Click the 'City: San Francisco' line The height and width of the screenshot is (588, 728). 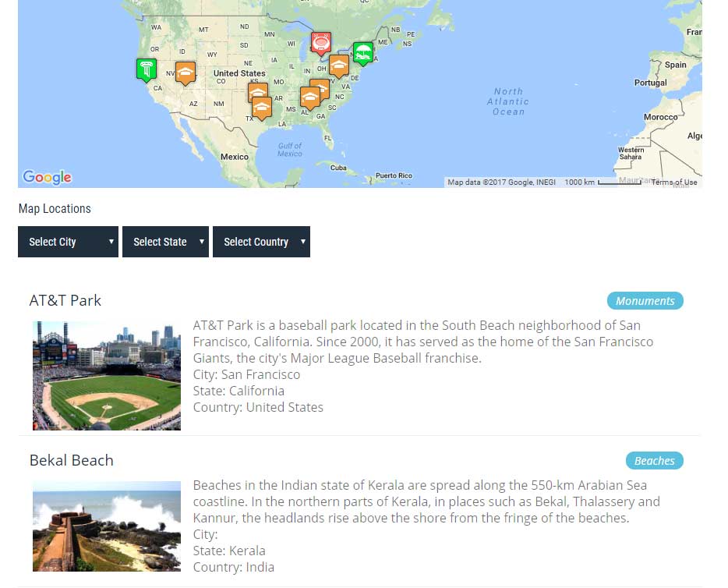[x=246, y=374]
